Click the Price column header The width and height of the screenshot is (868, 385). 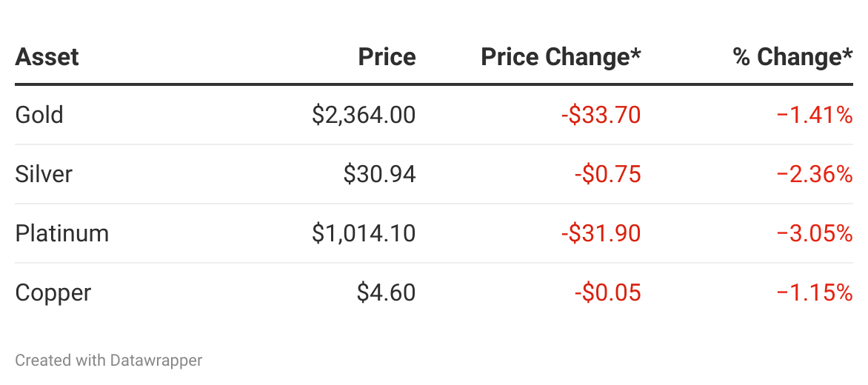click(x=387, y=57)
